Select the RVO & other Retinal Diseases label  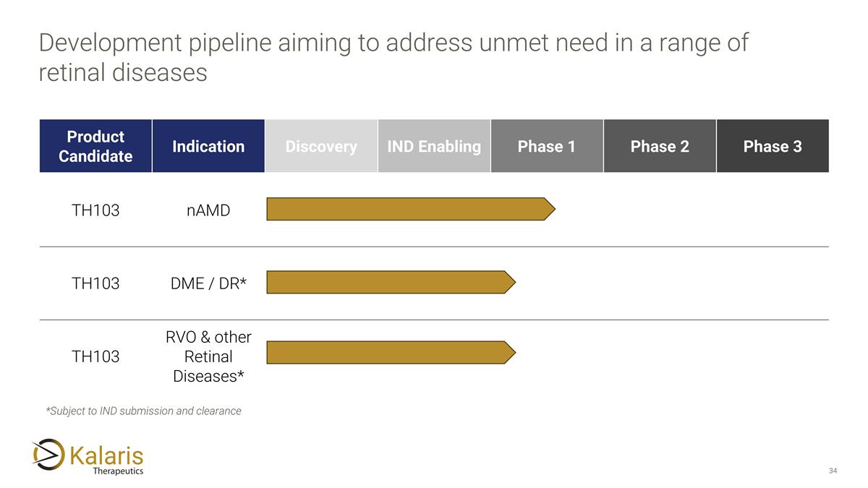(x=208, y=356)
